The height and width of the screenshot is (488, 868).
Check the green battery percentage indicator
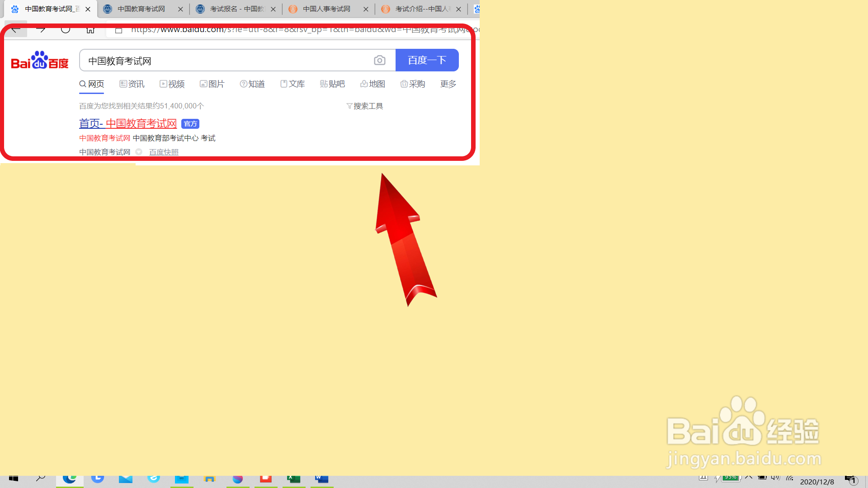click(731, 478)
